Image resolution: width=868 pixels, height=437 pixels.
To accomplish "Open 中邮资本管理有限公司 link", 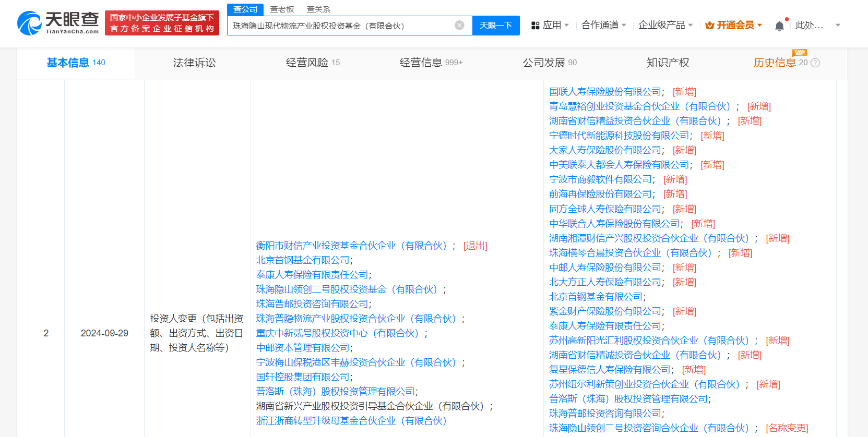I will pyautogui.click(x=303, y=348).
